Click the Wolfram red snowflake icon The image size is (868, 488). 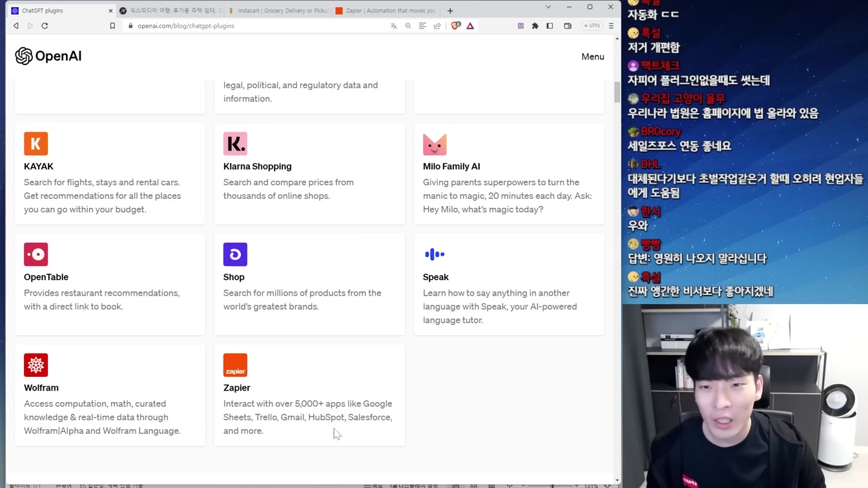click(x=36, y=365)
